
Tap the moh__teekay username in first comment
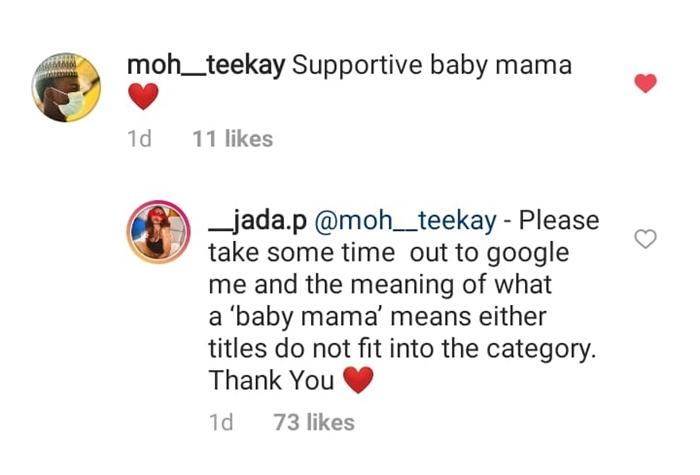pos(207,66)
